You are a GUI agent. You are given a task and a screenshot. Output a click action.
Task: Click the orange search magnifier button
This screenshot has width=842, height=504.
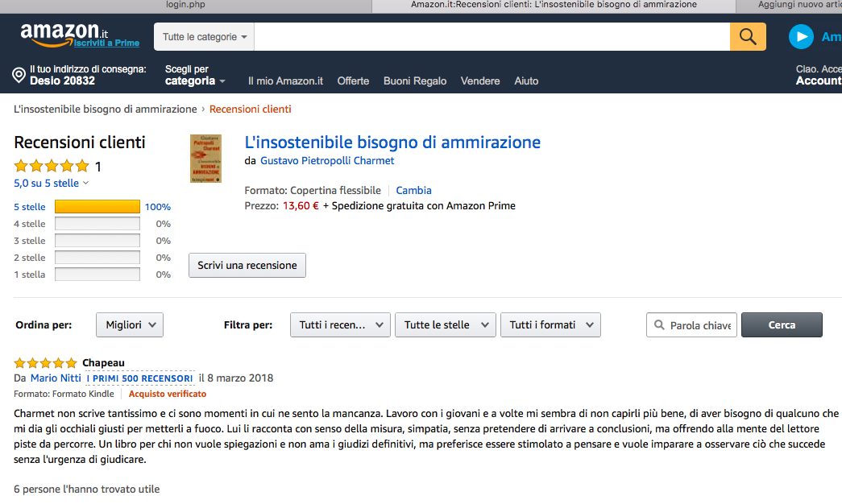click(x=748, y=36)
